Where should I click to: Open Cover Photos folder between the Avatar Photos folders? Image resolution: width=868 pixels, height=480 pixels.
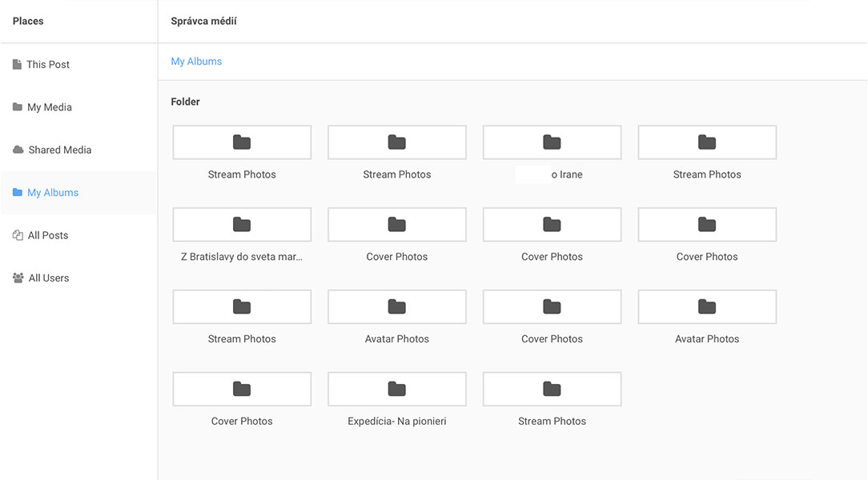[x=552, y=307]
